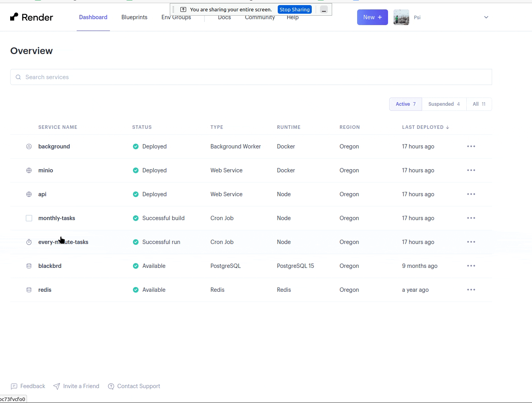The image size is (532, 403).
Task: Go to the Blueprints tab
Action: [134, 17]
